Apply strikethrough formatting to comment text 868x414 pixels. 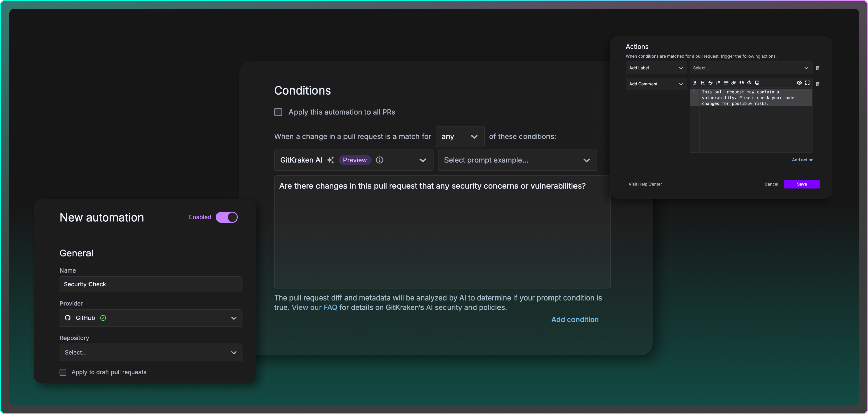pos(710,83)
